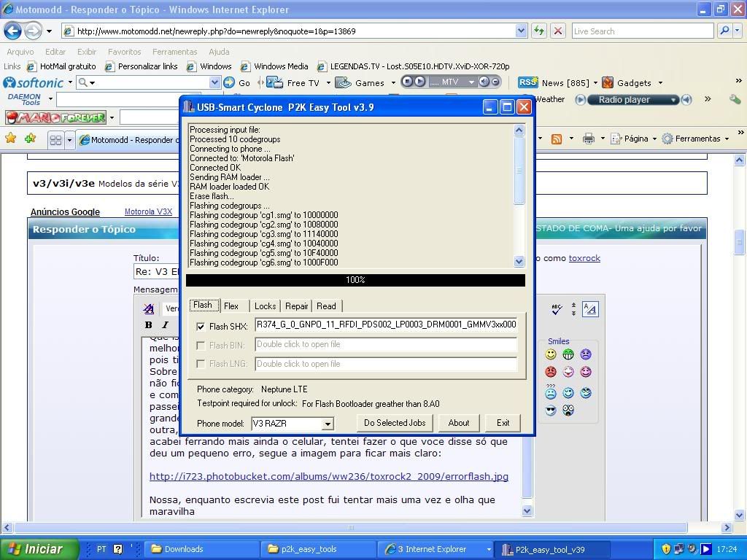The height and width of the screenshot is (560, 747).
Task: Insert the red angry face emoticon
Action: point(551,372)
